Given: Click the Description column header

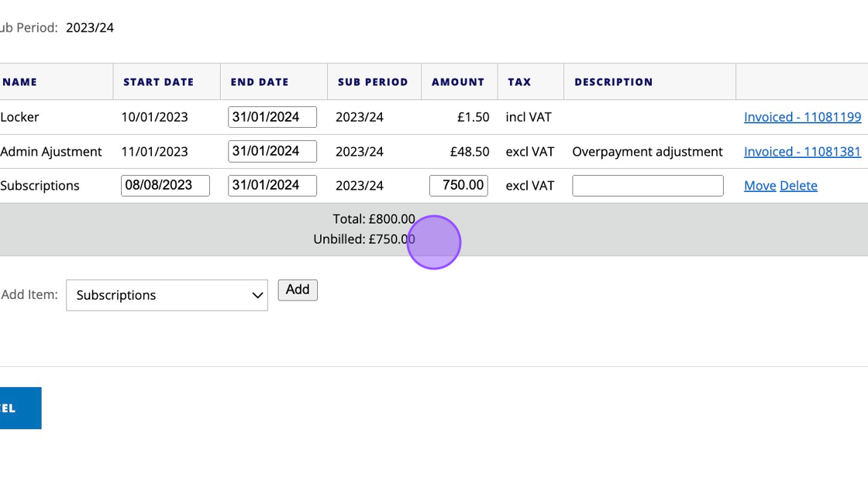Looking at the screenshot, I should (614, 82).
